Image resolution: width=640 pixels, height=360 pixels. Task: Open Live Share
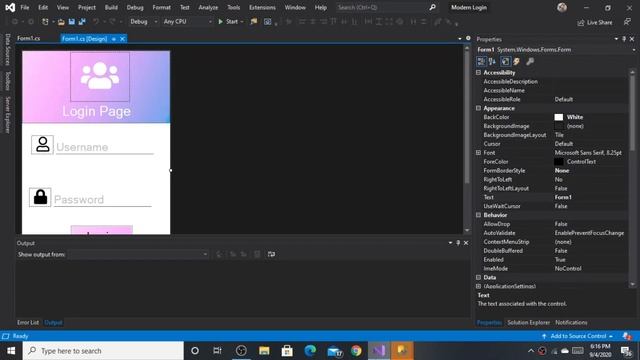coord(595,22)
